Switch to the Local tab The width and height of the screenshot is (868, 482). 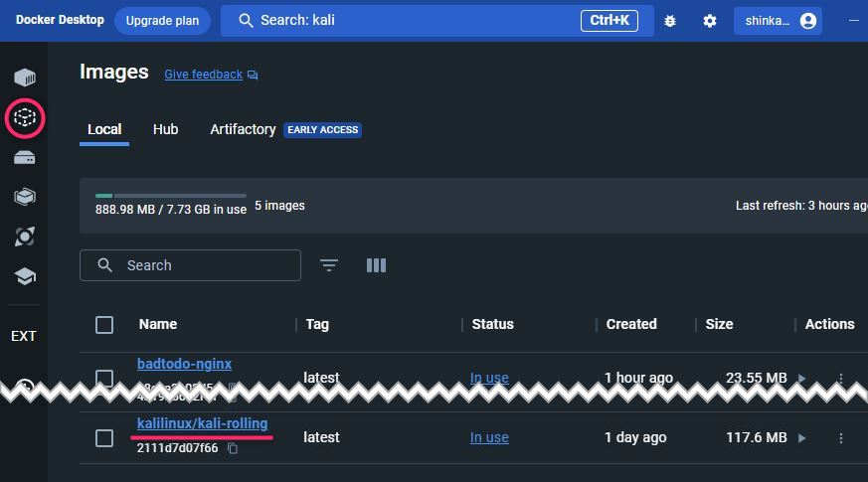pos(104,129)
